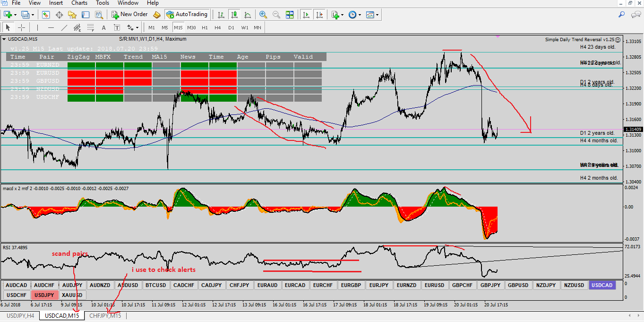Choose the Fibonacci retracement tool
644x322 pixels.
coord(91,27)
